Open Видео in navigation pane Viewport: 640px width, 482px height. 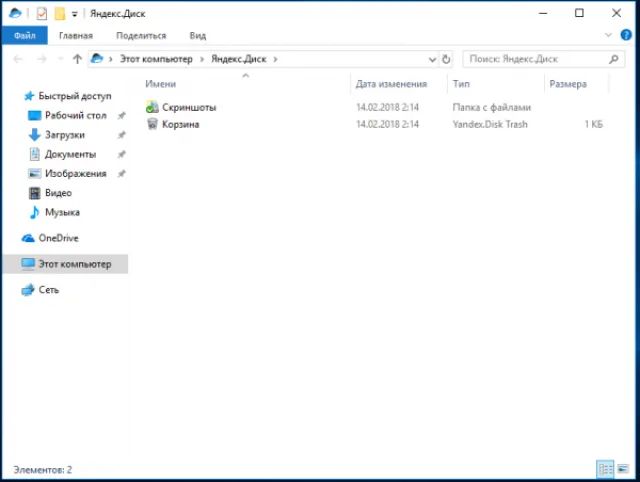tap(58, 193)
